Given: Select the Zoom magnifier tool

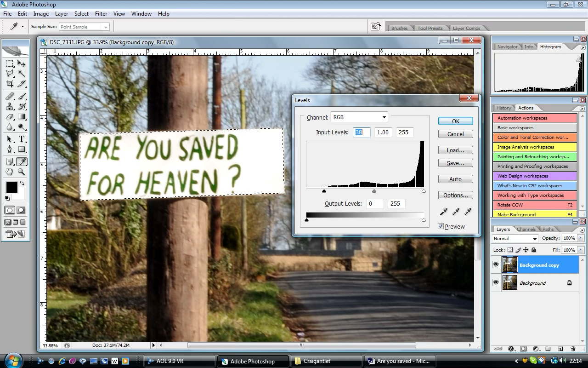Looking at the screenshot, I should click(21, 172).
